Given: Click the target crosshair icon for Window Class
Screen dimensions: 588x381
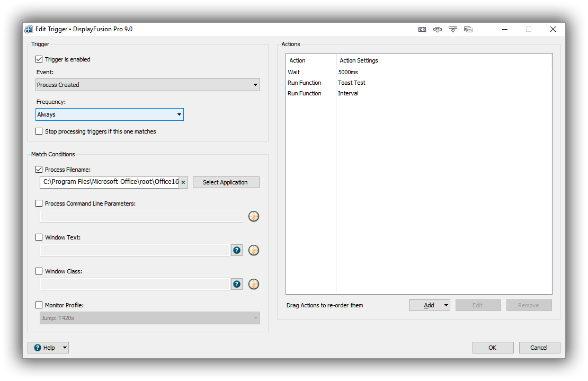Looking at the screenshot, I should tap(254, 284).
